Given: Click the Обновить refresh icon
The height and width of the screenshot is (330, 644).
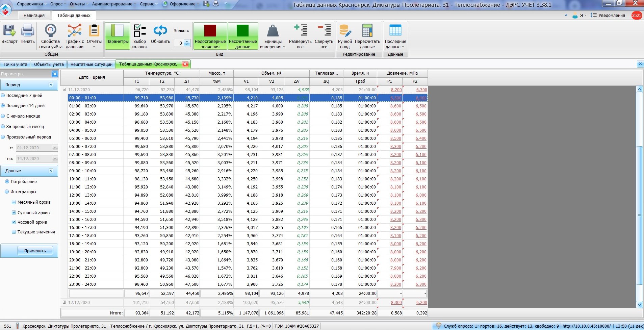Looking at the screenshot, I should click(x=160, y=31).
